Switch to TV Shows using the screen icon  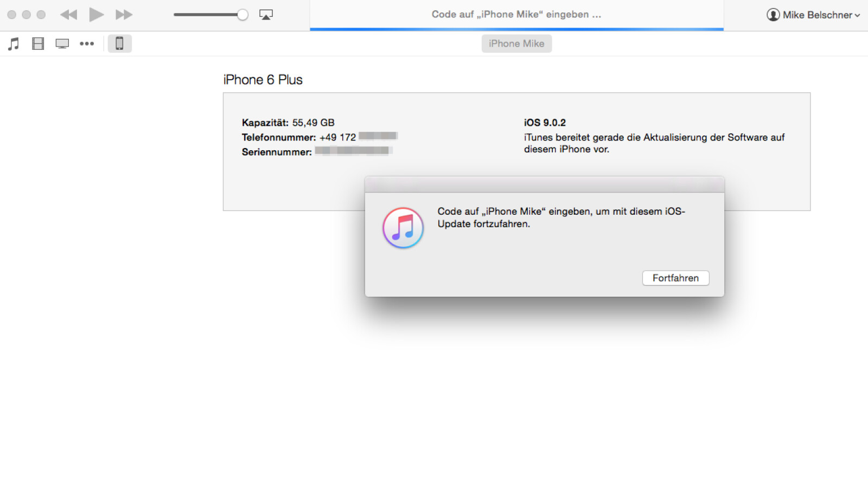pos(62,43)
